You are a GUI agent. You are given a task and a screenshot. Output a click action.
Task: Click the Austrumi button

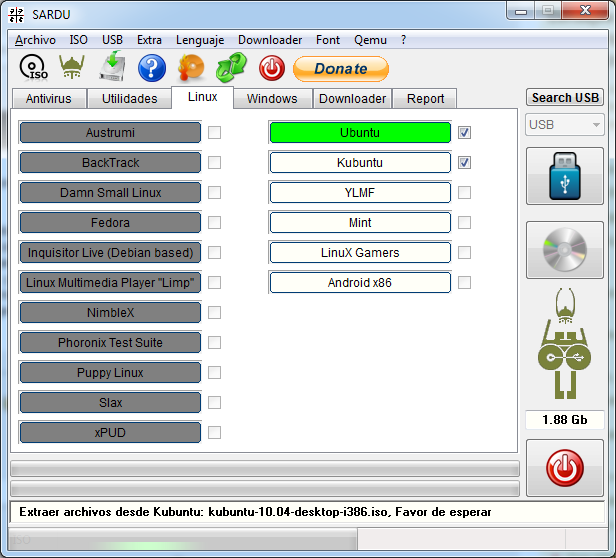tap(110, 132)
